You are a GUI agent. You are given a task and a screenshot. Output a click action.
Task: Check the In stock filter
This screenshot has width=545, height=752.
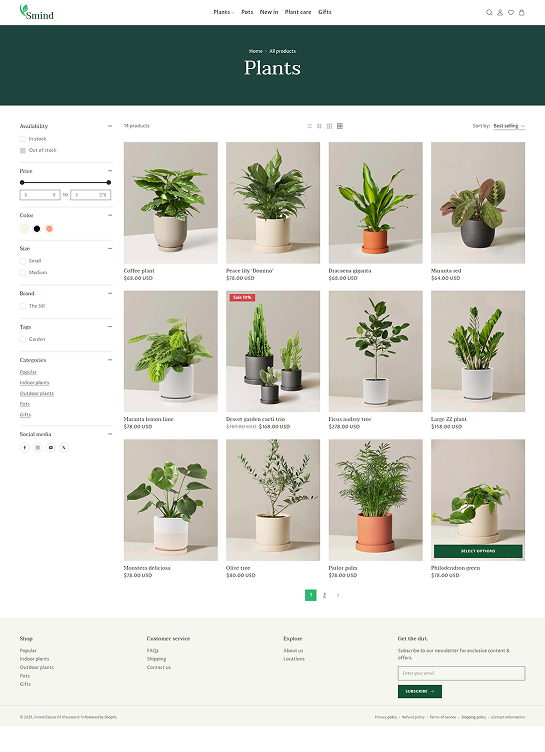pyautogui.click(x=23, y=139)
